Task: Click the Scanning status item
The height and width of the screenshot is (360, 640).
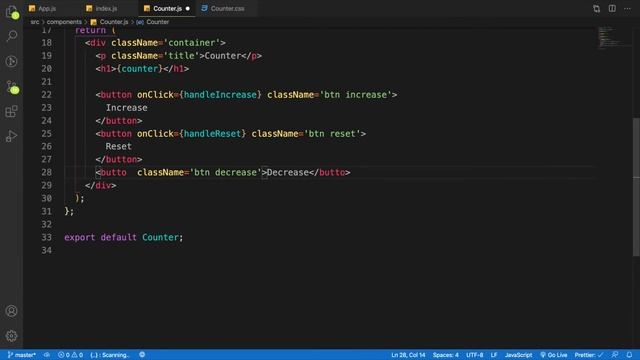Action: 110,355
